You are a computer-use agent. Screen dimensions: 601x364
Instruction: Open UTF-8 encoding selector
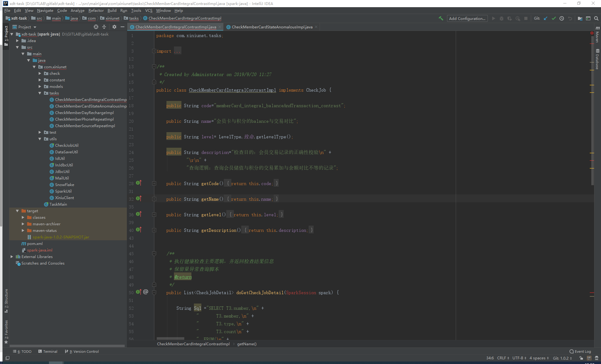(519, 358)
